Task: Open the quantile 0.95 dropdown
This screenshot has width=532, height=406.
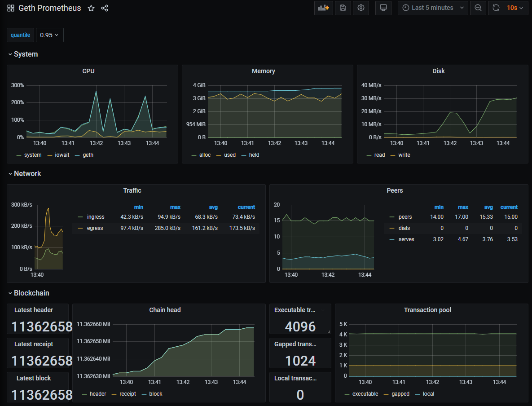Action: click(x=49, y=35)
